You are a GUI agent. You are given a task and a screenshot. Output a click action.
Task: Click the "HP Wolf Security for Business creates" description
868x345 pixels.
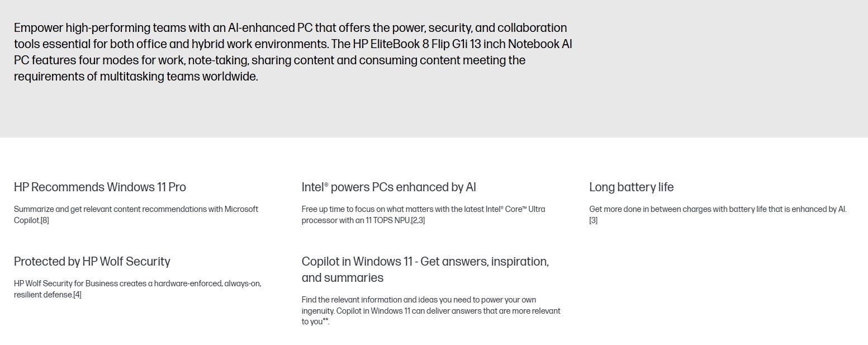point(137,289)
